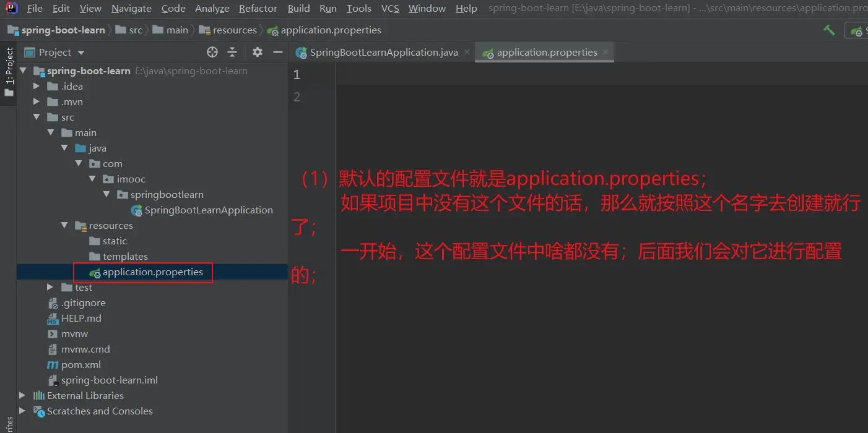Expand the test folder
This screenshot has height=433, width=868.
point(50,288)
